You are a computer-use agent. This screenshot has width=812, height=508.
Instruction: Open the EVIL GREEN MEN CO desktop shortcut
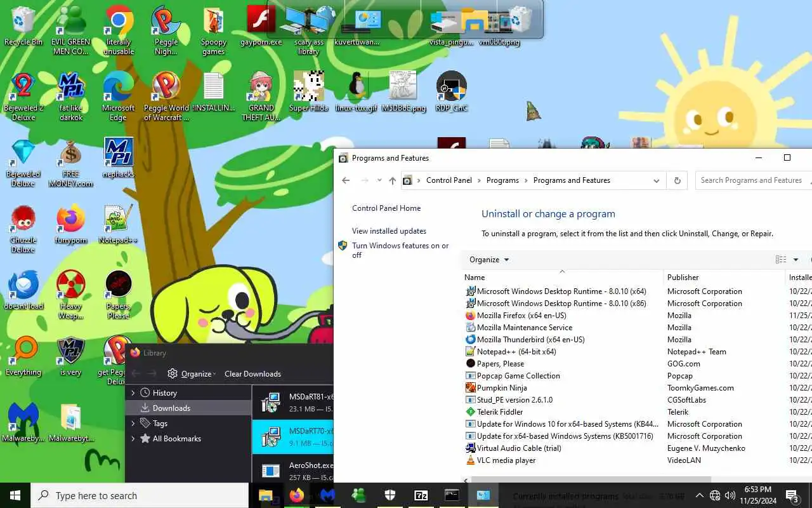(x=70, y=30)
